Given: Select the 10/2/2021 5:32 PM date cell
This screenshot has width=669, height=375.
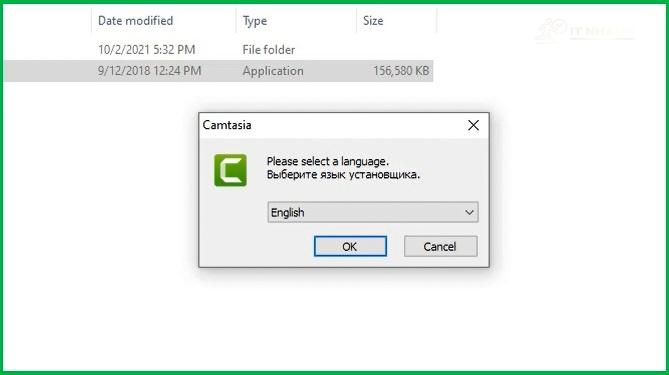Looking at the screenshot, I should (x=147, y=50).
